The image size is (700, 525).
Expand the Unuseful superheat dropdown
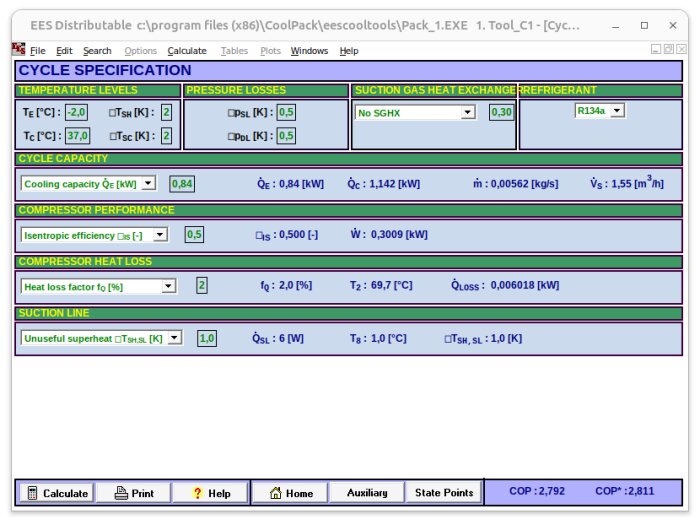pyautogui.click(x=175, y=338)
